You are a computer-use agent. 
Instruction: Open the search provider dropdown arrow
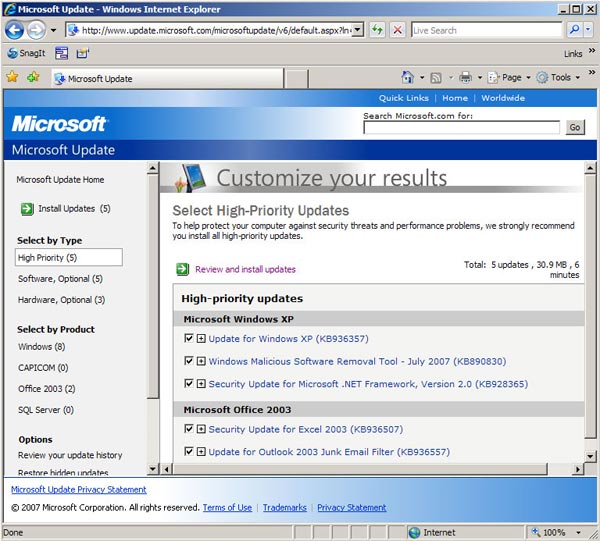(588, 29)
